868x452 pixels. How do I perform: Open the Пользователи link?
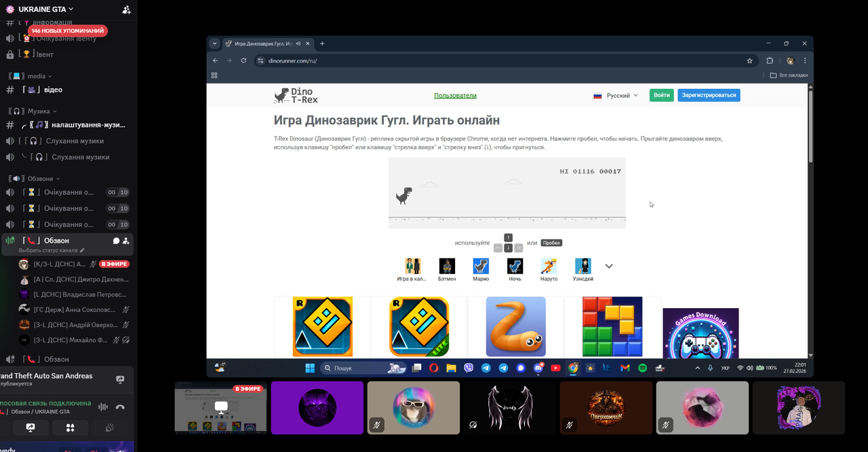pos(455,96)
